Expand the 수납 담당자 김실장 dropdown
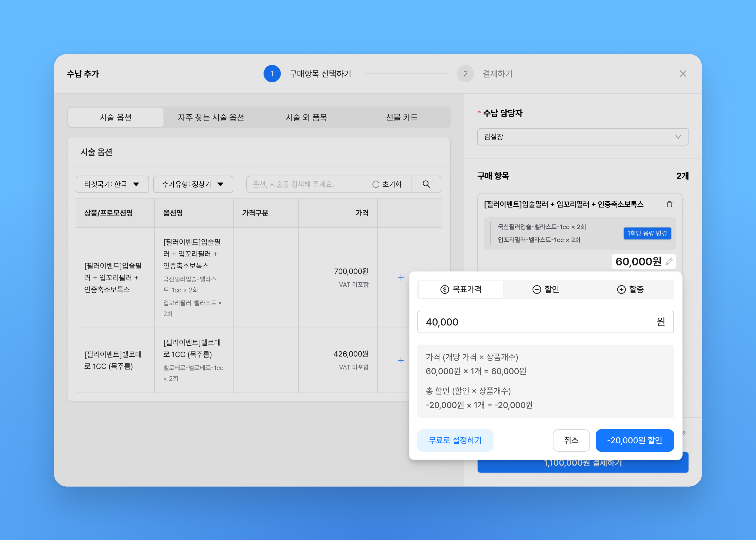 (x=582, y=137)
